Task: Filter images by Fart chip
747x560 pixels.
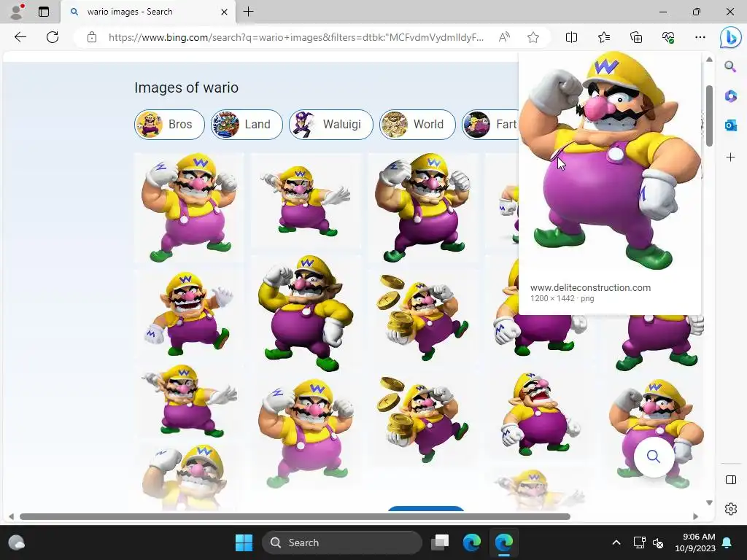Action: pos(490,124)
